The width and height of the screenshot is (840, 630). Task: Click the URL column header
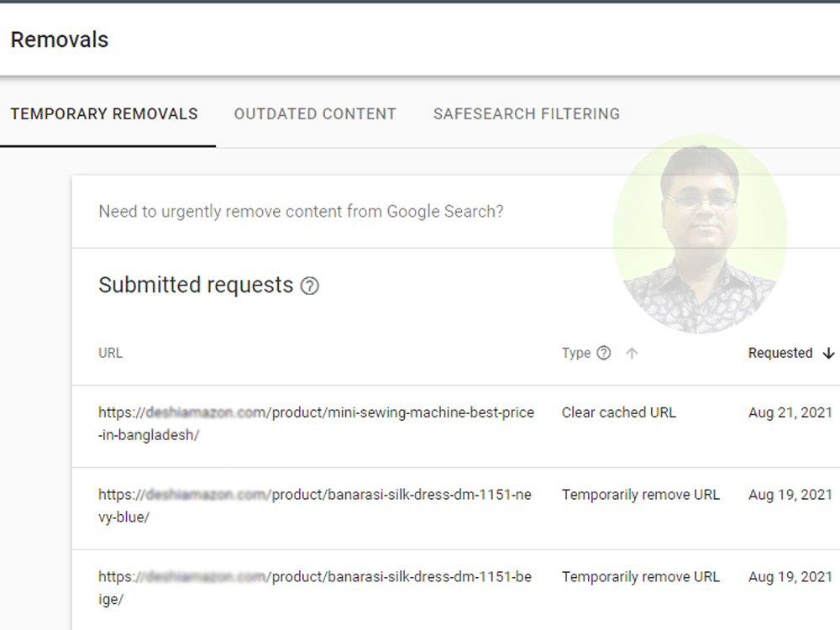tap(110, 353)
